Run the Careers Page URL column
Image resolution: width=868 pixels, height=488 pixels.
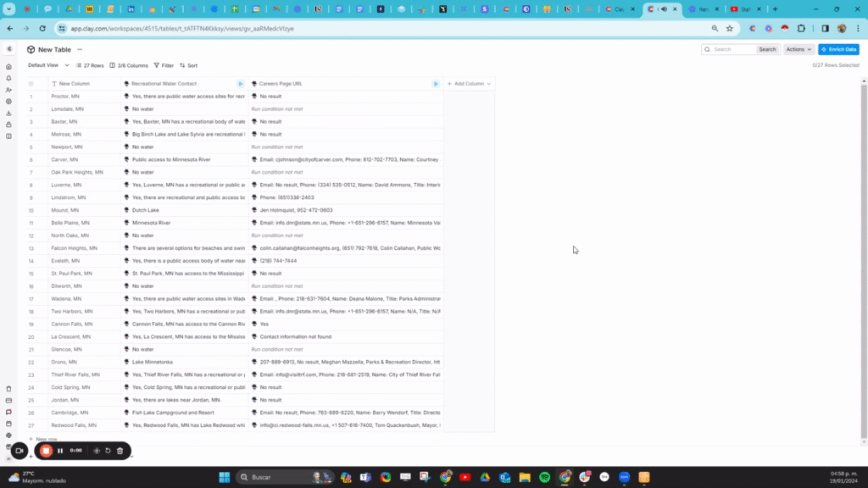coord(436,84)
